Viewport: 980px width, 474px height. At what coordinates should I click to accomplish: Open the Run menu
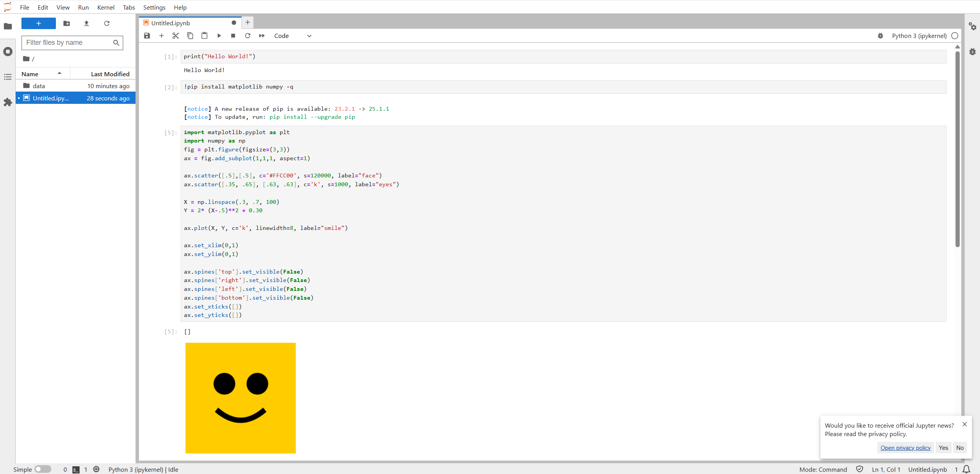[83, 7]
